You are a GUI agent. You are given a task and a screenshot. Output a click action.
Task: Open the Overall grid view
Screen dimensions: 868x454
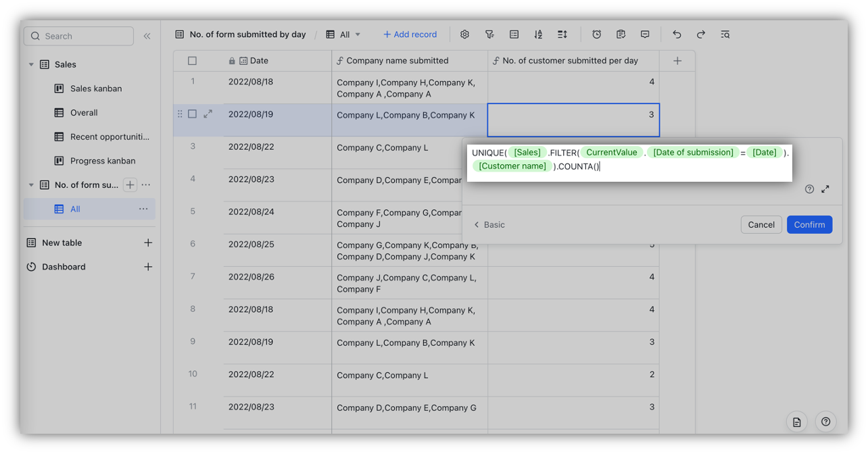(84, 113)
